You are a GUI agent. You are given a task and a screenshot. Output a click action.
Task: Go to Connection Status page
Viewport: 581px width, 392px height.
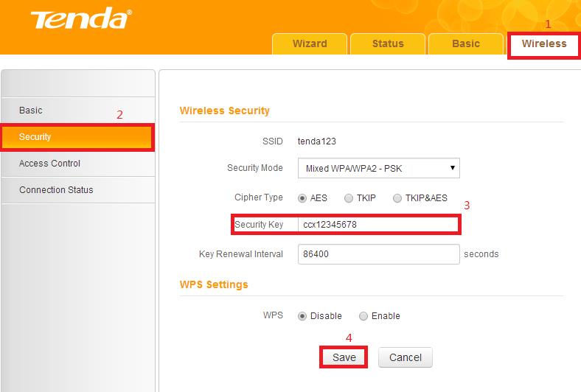pyautogui.click(x=56, y=190)
